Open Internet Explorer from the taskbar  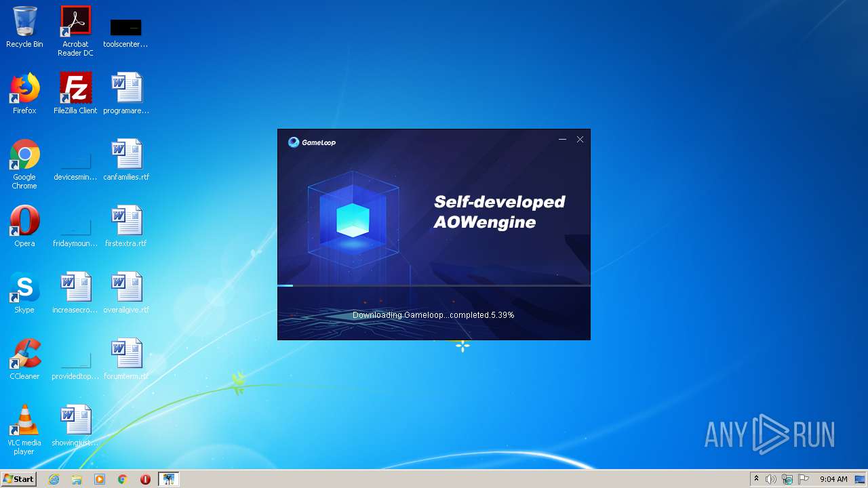coord(54,479)
